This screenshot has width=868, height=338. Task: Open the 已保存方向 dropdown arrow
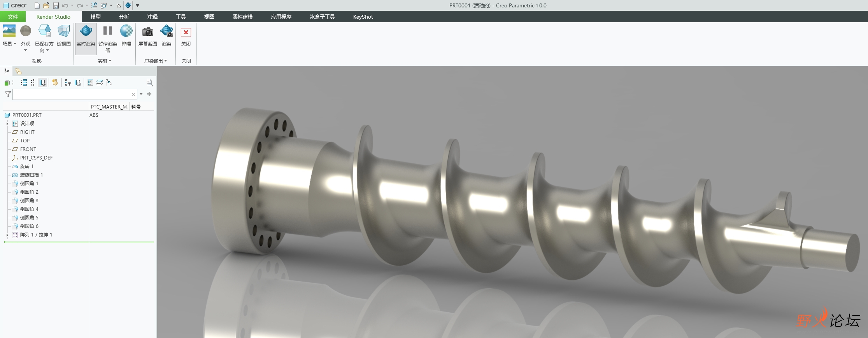[47, 50]
